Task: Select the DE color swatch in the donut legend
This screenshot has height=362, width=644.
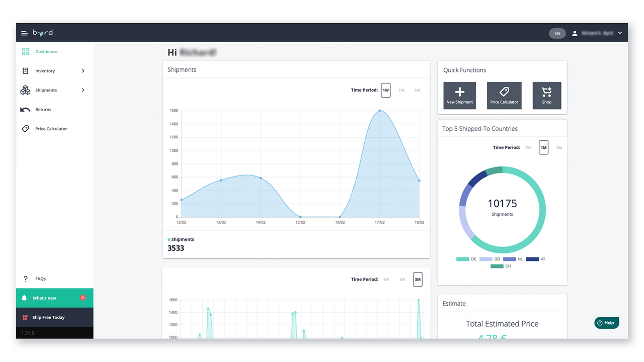Action: (x=463, y=259)
